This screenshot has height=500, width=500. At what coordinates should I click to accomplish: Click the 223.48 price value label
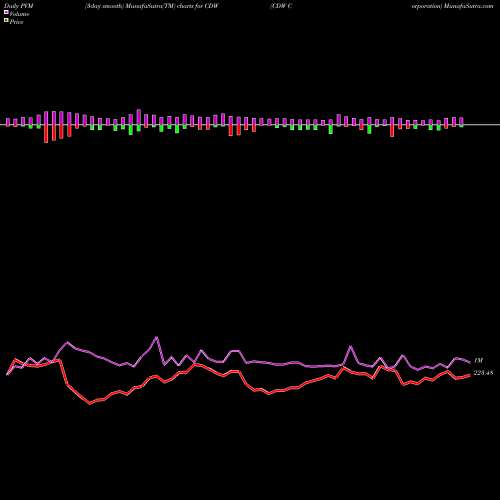(x=483, y=373)
